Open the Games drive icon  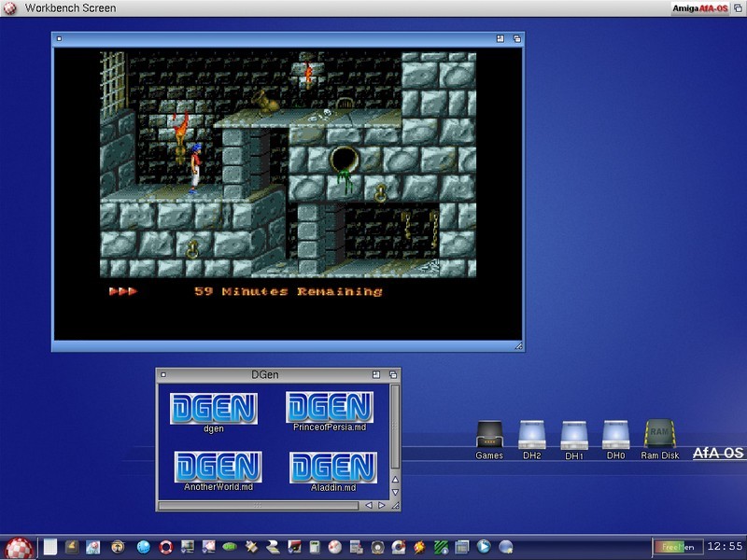pos(489,436)
